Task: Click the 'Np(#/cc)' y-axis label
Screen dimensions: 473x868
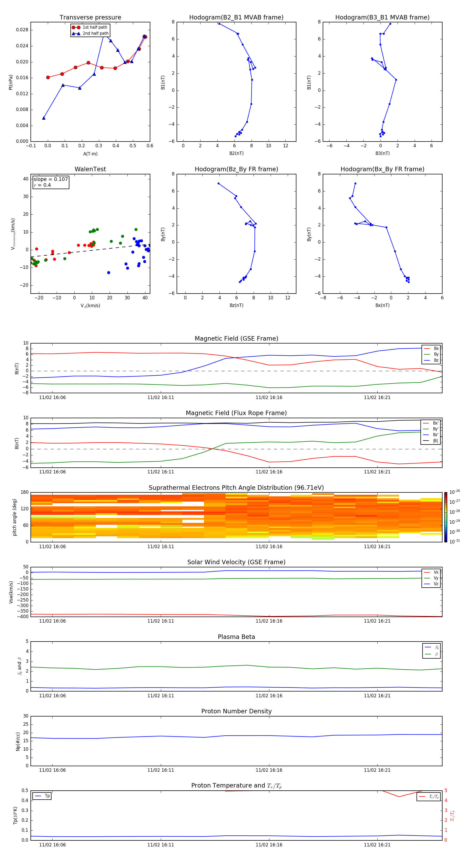Action: [x=18, y=741]
